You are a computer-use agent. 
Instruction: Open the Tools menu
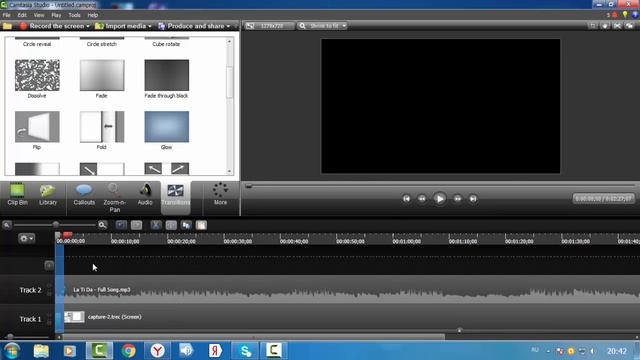(x=74, y=15)
